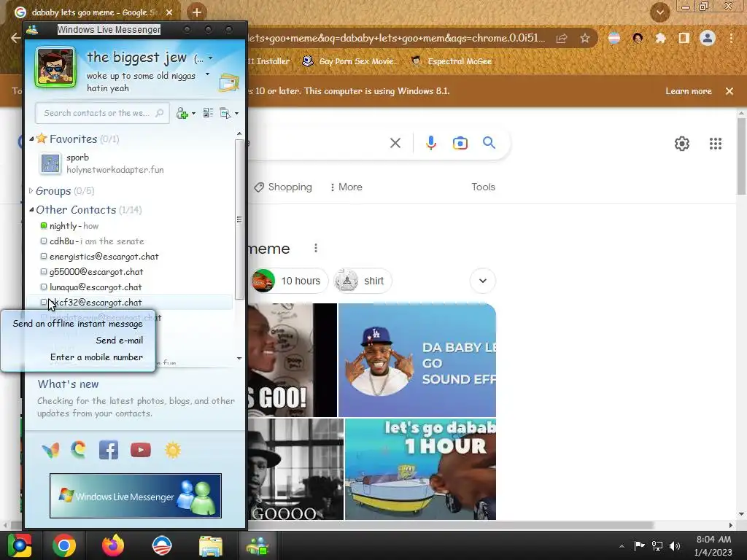This screenshot has width=747, height=560.
Task: Click the user avatar picture in Messenger
Action: click(55, 67)
